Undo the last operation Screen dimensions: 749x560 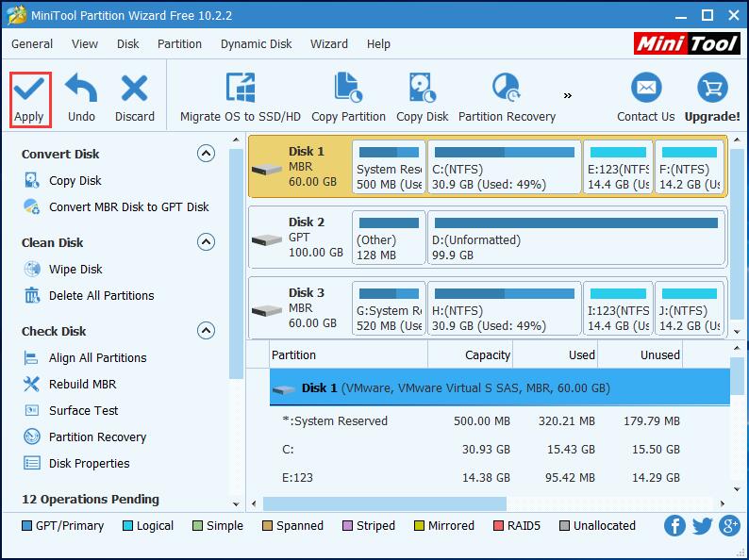(81, 99)
